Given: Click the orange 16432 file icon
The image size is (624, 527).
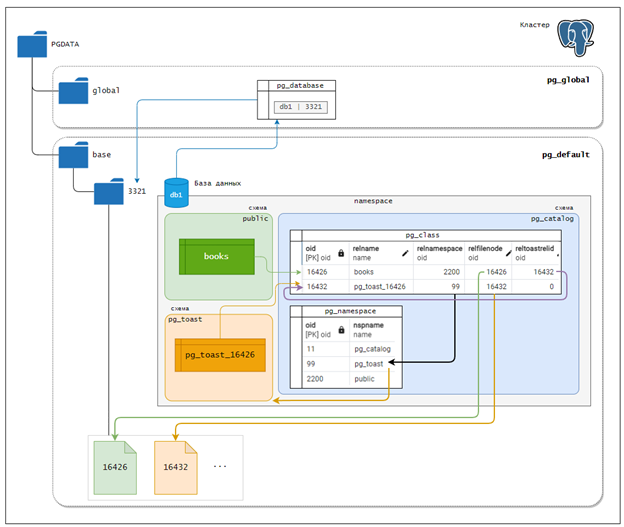Looking at the screenshot, I should click(x=176, y=468).
